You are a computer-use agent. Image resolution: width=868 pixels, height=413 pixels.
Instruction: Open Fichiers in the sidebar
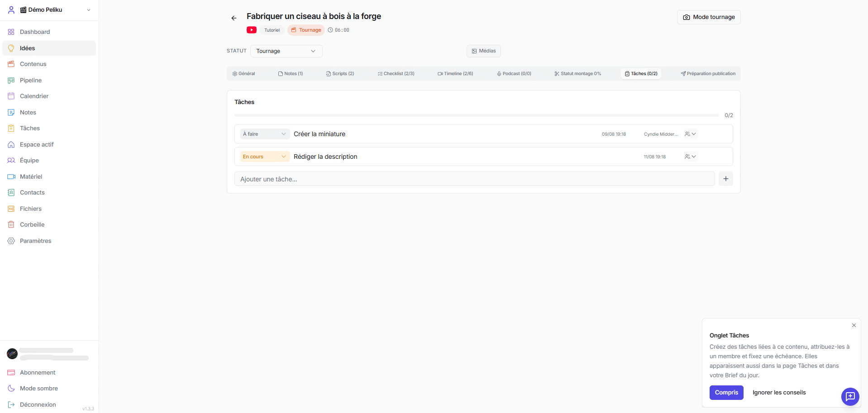(49, 209)
